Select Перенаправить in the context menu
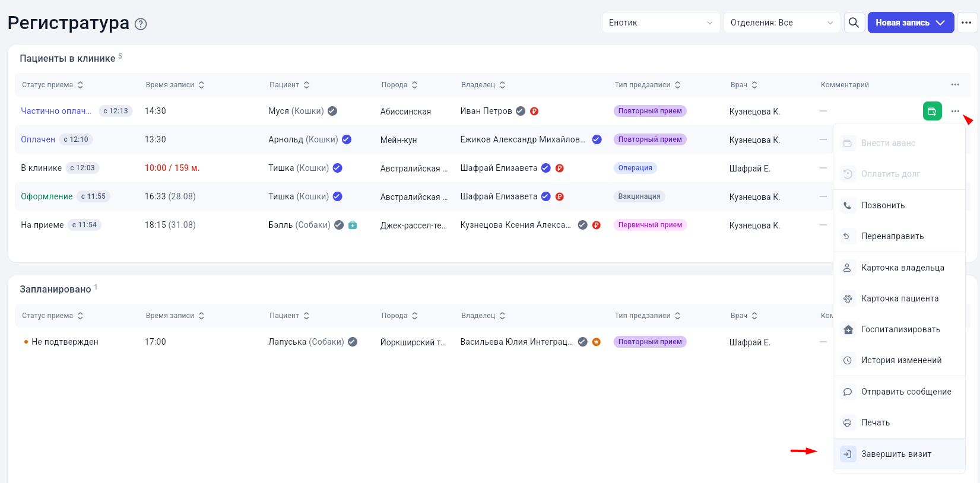980x483 pixels. point(899,236)
